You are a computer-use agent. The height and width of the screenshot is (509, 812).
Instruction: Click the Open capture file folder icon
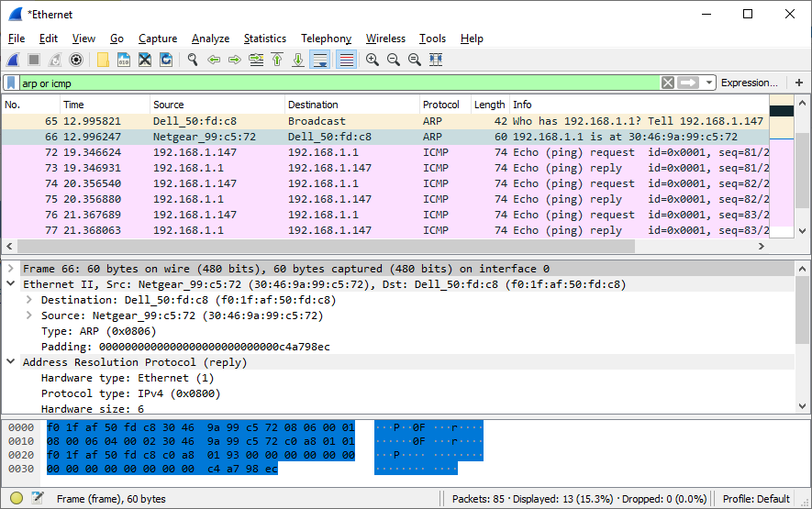[x=103, y=60]
